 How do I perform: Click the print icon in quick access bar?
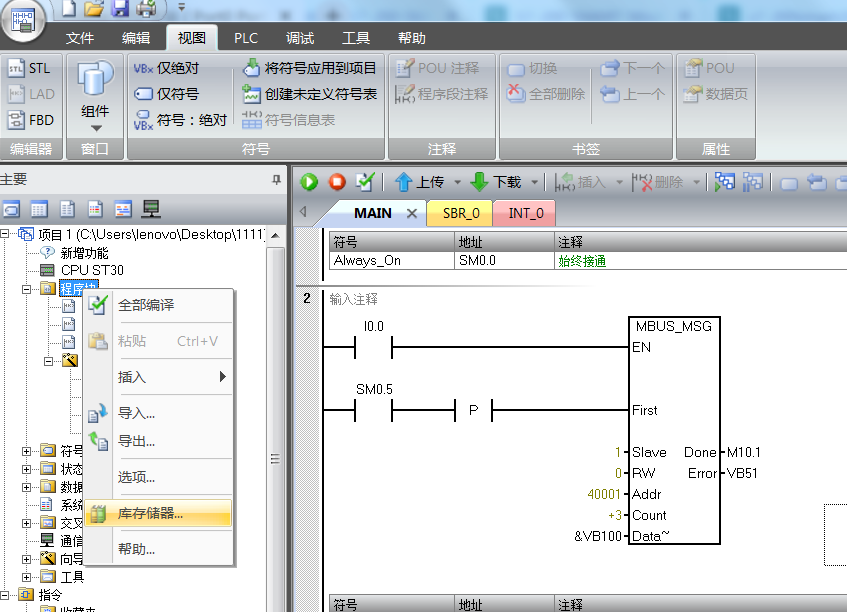pyautogui.click(x=146, y=9)
